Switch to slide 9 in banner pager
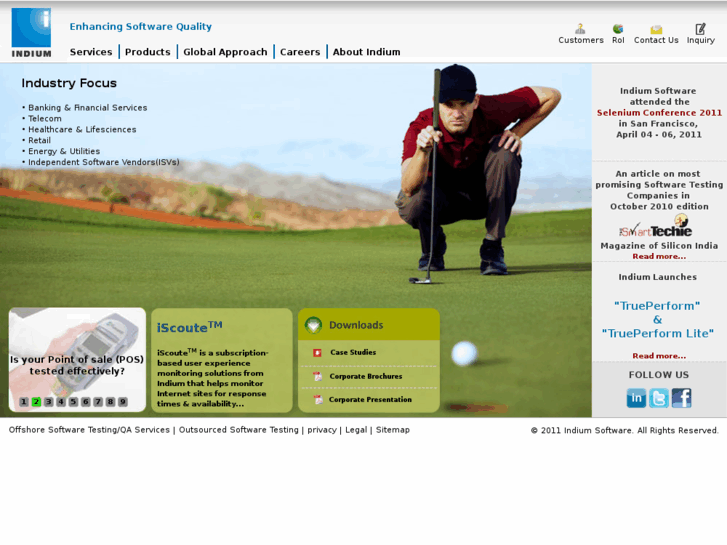The height and width of the screenshot is (545, 727). (x=123, y=402)
